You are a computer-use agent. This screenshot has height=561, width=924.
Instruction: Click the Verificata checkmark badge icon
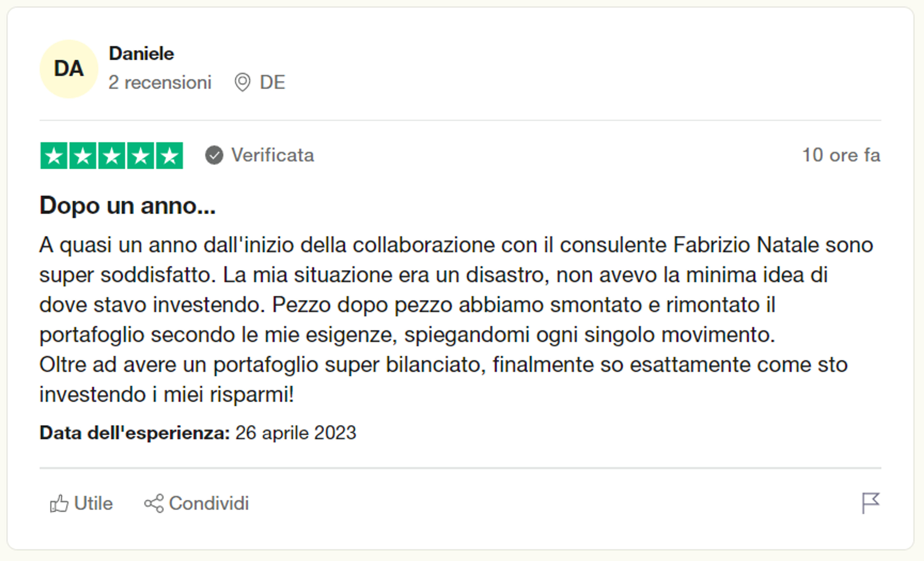pos(214,155)
